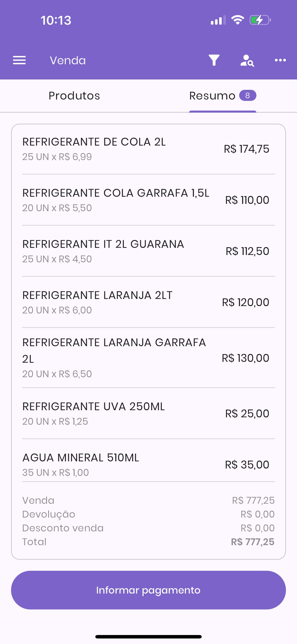Tap the filter funnel icon

tap(214, 60)
